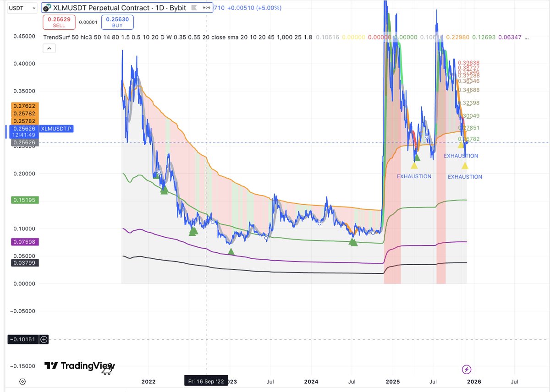Click the yellow EXHAUSTION triangle marker
550x392 pixels.
click(x=414, y=166)
